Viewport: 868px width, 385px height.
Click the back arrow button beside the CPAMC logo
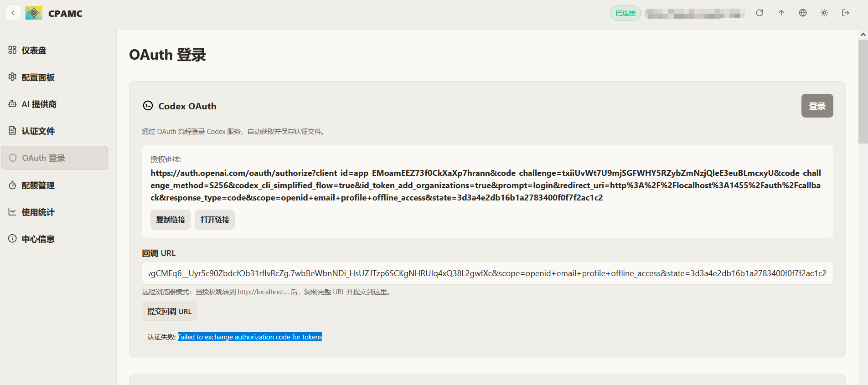pos(13,13)
